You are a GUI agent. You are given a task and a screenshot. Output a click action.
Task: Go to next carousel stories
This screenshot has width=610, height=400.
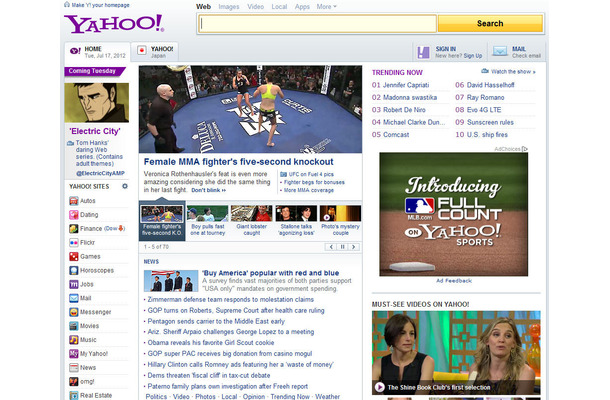[x=354, y=247]
